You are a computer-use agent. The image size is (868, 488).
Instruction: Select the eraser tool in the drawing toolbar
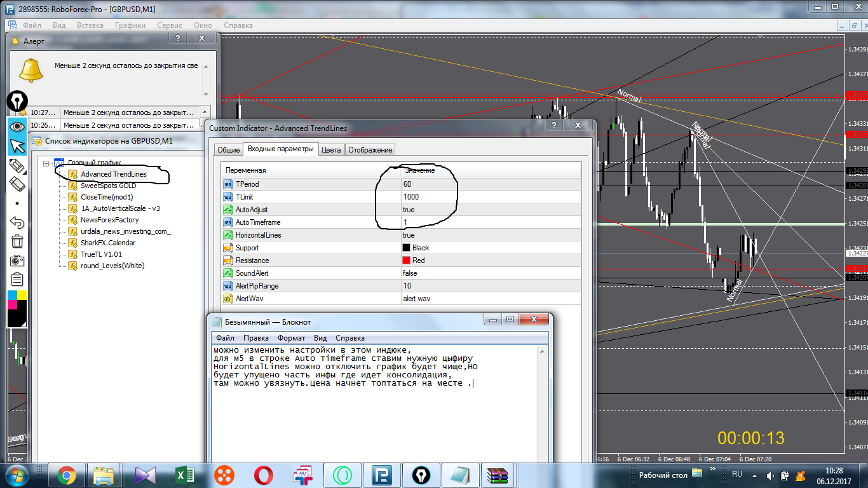17,184
